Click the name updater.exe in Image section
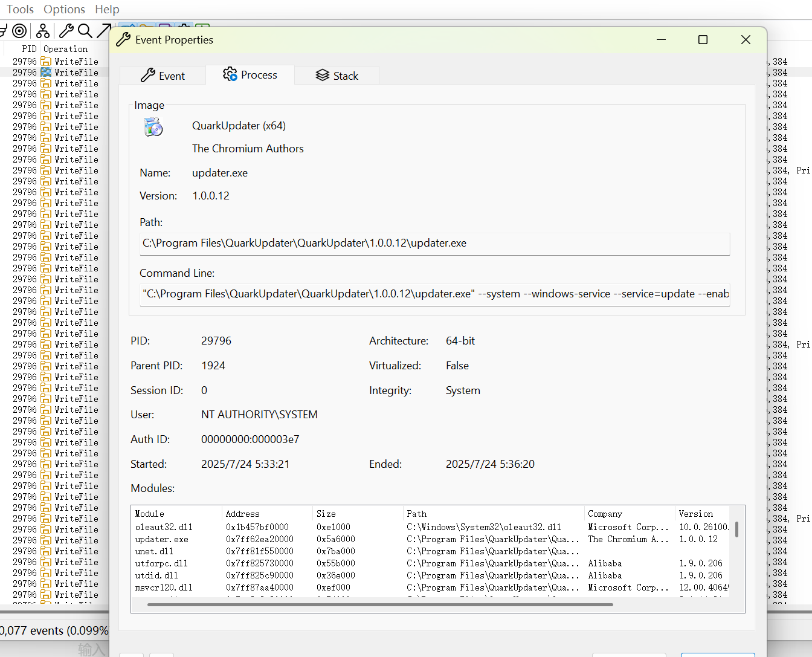 [x=220, y=173]
